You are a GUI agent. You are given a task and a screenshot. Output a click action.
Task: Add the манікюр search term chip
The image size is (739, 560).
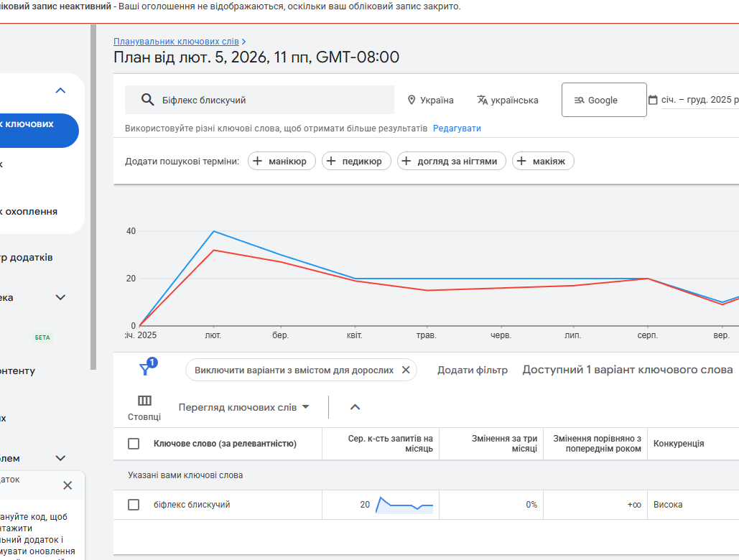point(281,161)
